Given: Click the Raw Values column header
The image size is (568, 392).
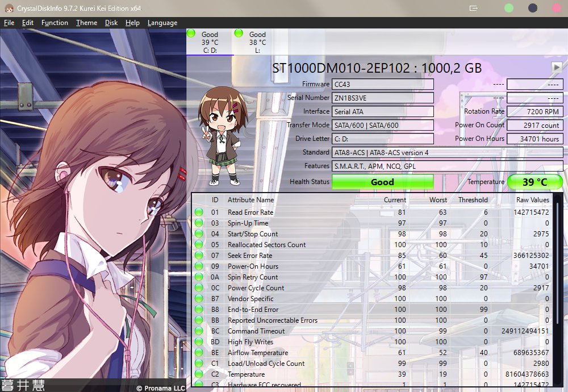Looking at the screenshot, I should 533,200.
